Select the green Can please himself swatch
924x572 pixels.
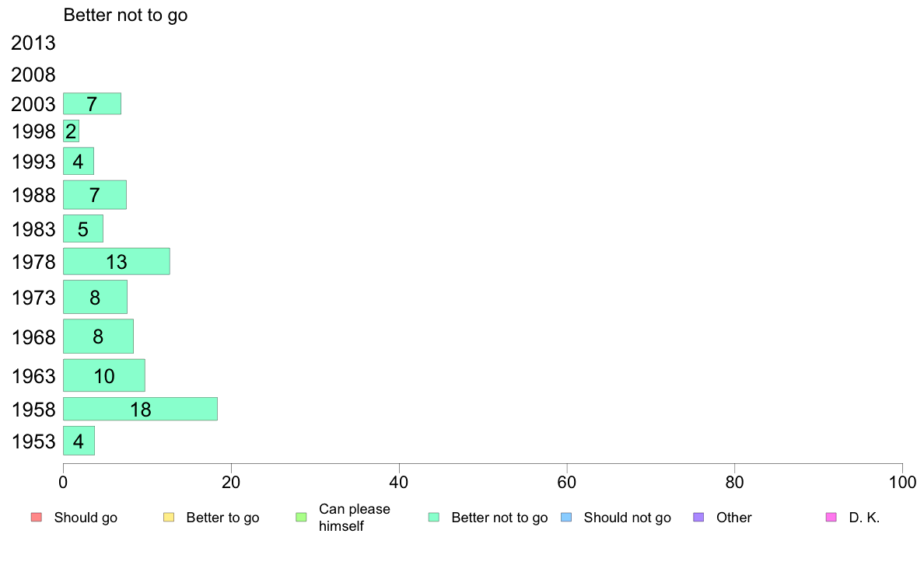pyautogui.click(x=301, y=518)
